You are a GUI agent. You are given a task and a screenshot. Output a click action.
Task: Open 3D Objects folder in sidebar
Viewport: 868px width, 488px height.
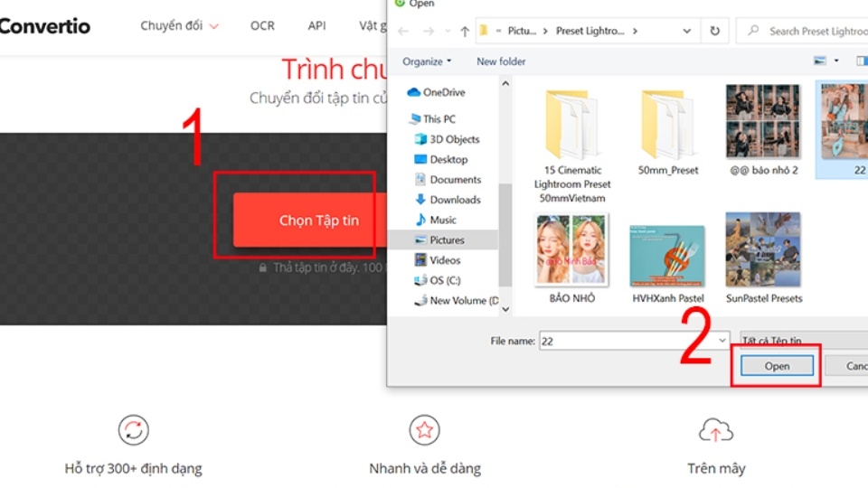pyautogui.click(x=448, y=139)
